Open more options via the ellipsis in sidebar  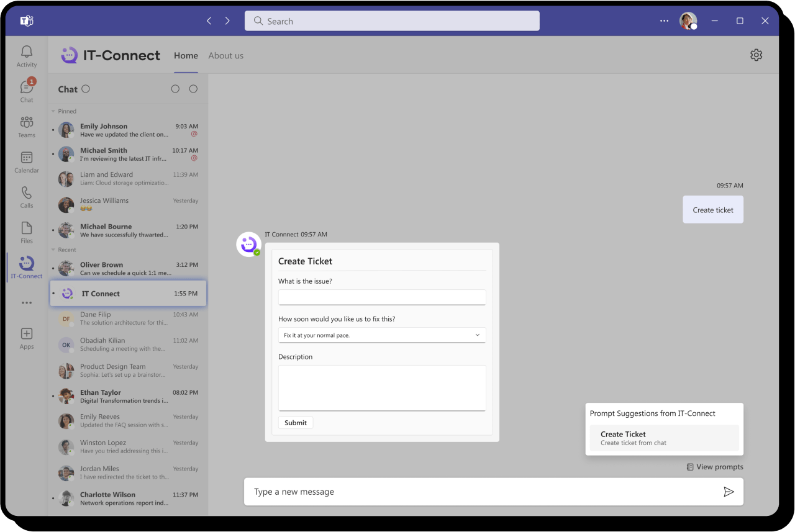click(26, 302)
